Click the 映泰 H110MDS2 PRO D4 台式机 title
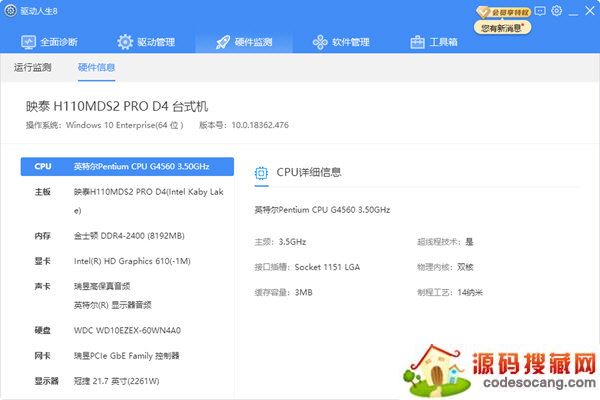The image size is (600, 400). pyautogui.click(x=117, y=106)
